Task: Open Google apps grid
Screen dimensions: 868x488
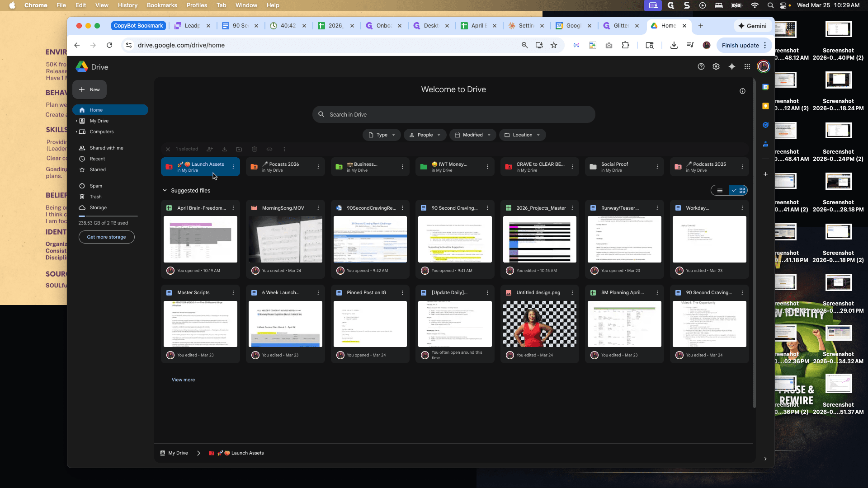Action: click(x=747, y=66)
